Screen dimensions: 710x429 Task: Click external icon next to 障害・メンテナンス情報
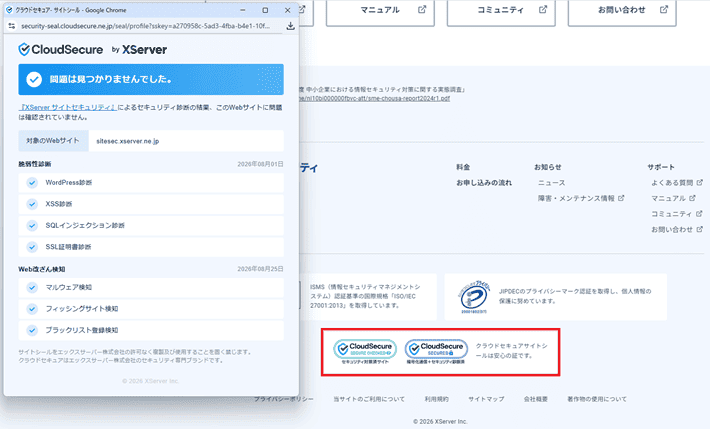click(x=621, y=198)
